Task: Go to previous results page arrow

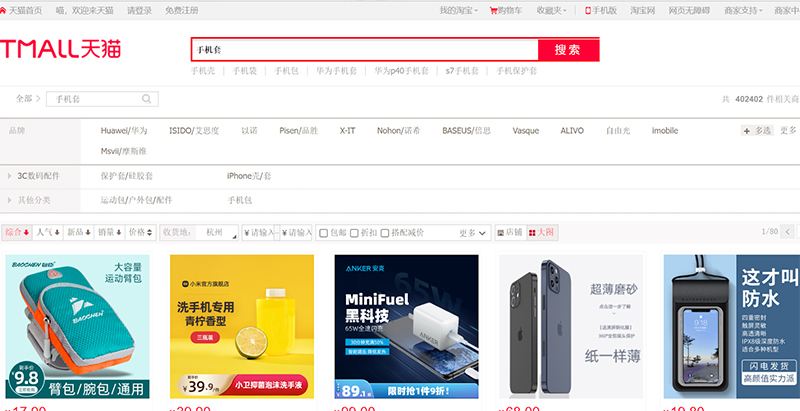Action: click(x=788, y=232)
